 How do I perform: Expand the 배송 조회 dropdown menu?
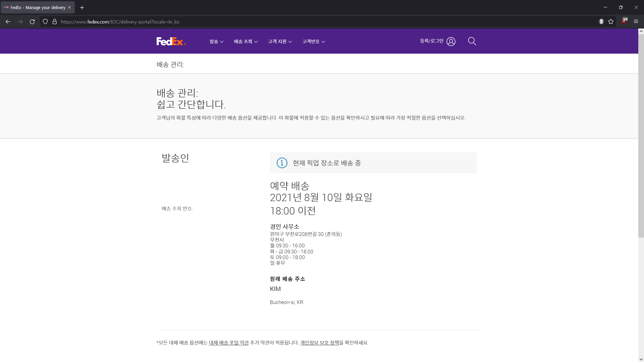tap(246, 42)
